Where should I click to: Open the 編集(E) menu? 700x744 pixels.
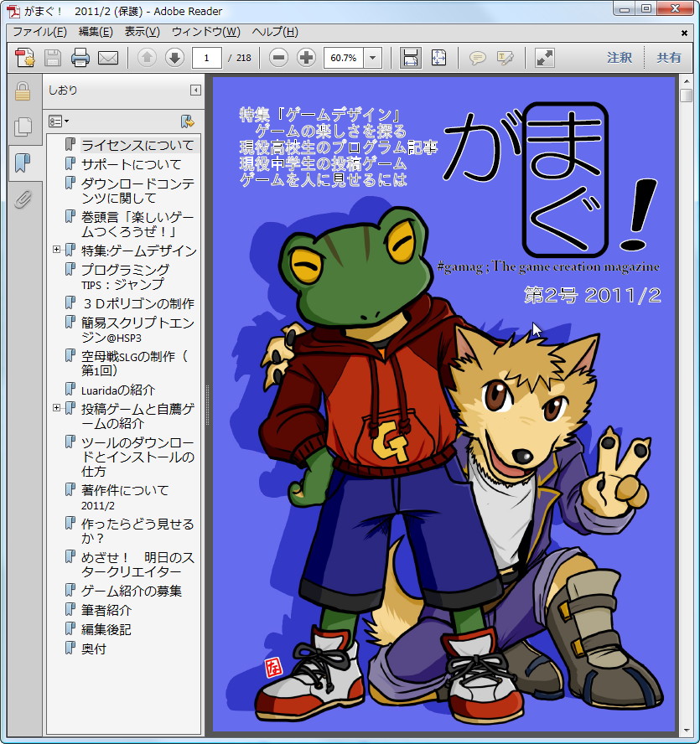96,32
